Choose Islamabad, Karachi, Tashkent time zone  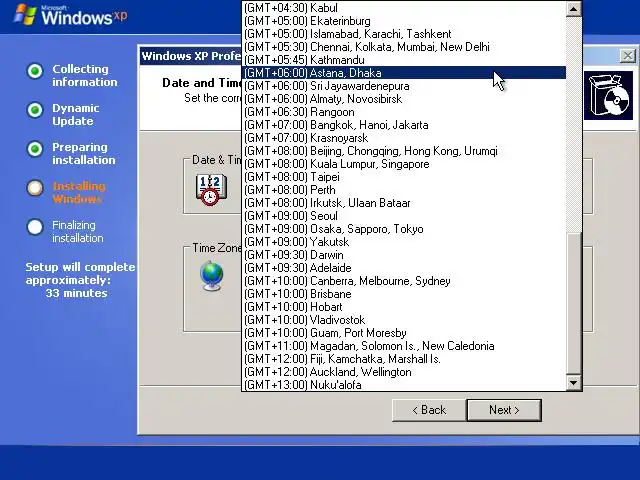coord(404,34)
